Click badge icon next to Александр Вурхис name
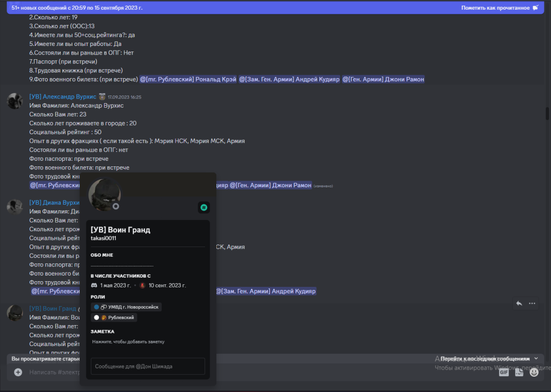The width and height of the screenshot is (551, 392). [102, 96]
